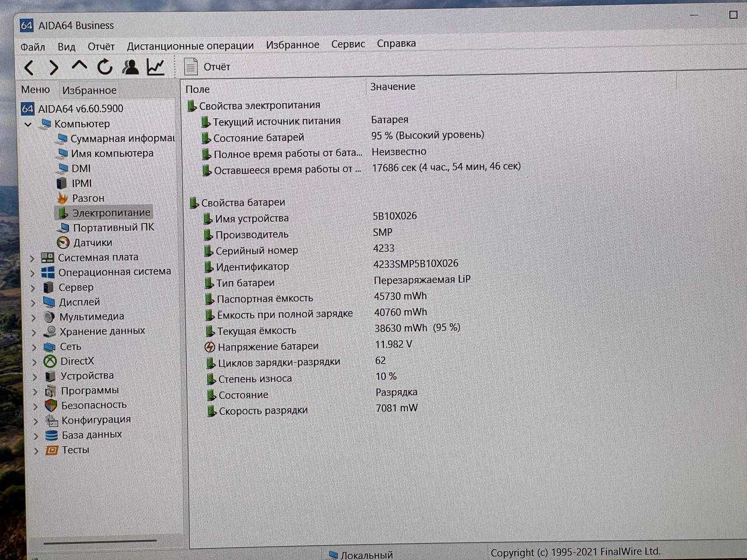Viewport: 747px width, 560px height.
Task: Click the Конфигурация icon in tree
Action: click(51, 420)
